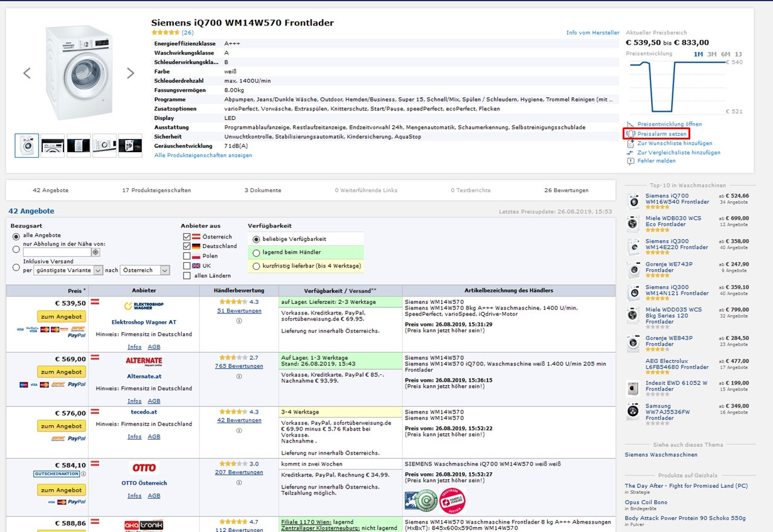Click info icon under Elektroshop Wagner rating

tap(239, 321)
